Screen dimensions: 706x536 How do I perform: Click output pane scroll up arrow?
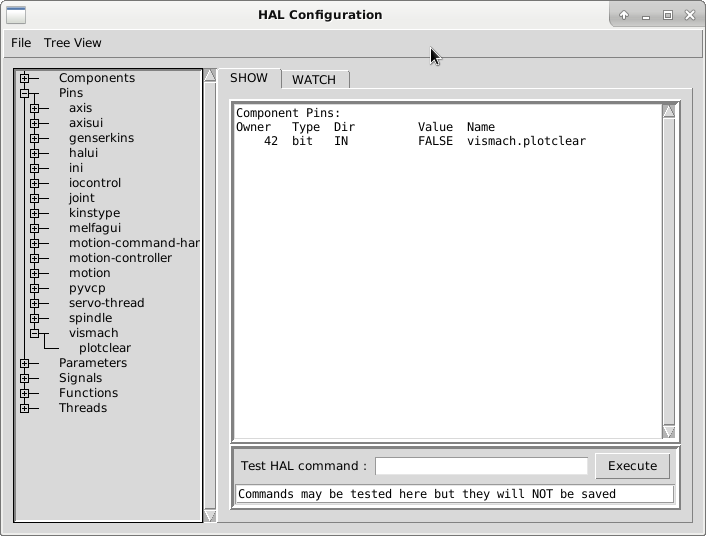point(669,111)
